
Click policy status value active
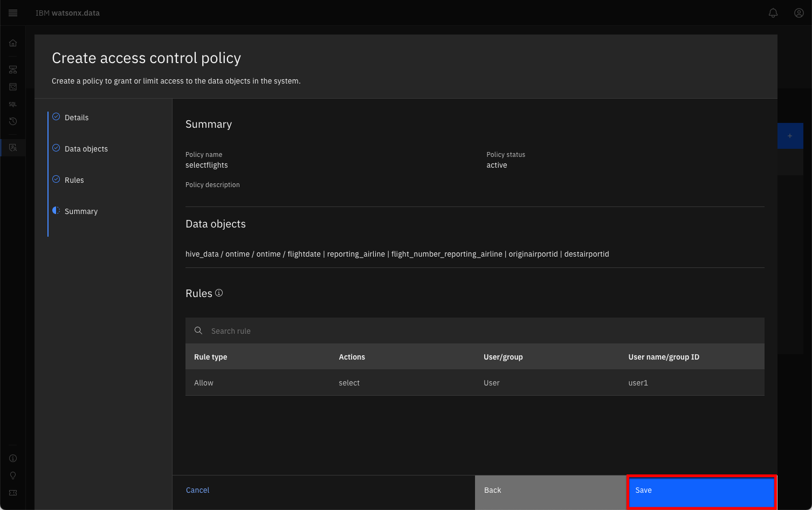coord(497,165)
